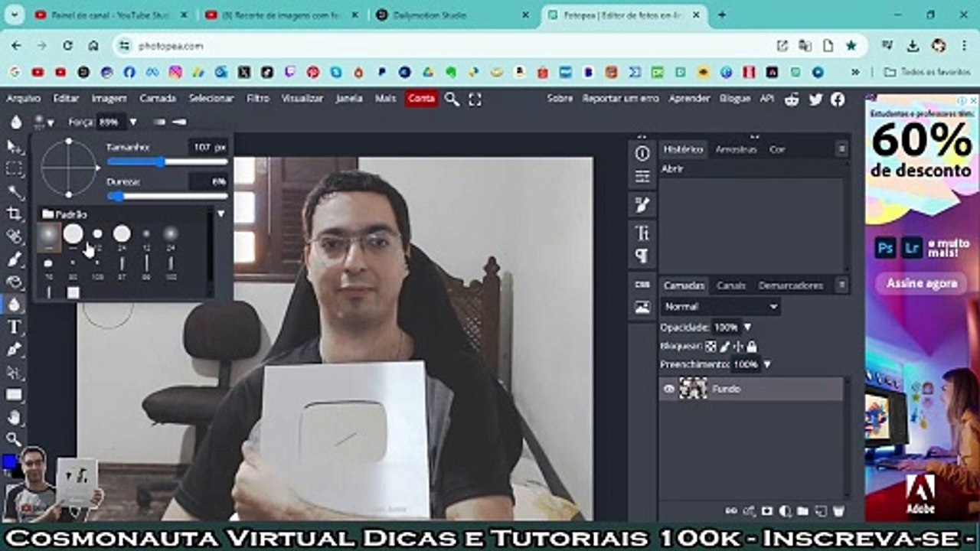980x551 pixels.
Task: Open the Facebook link icon
Action: 838,99
